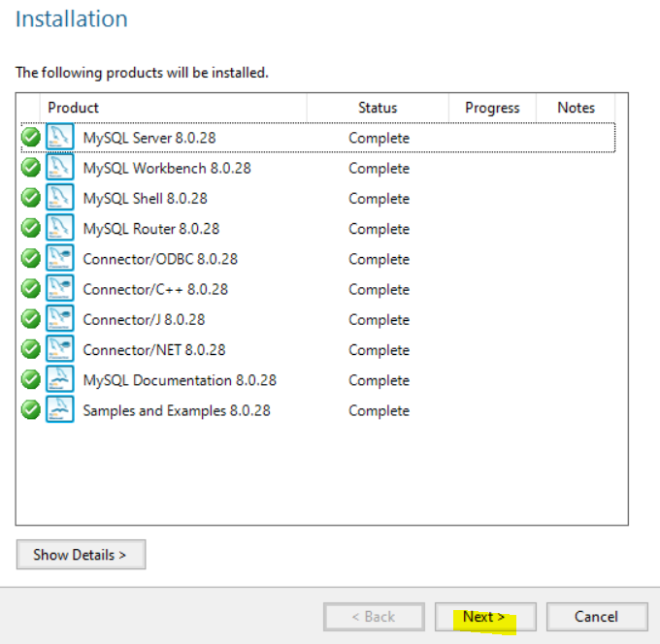Click Complete status for MySQL Workbench

point(379,169)
